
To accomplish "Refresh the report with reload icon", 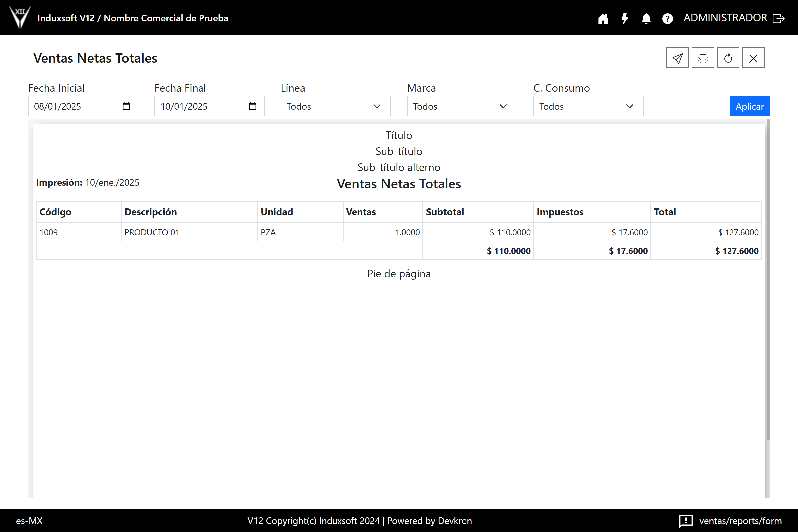I will tap(728, 58).
